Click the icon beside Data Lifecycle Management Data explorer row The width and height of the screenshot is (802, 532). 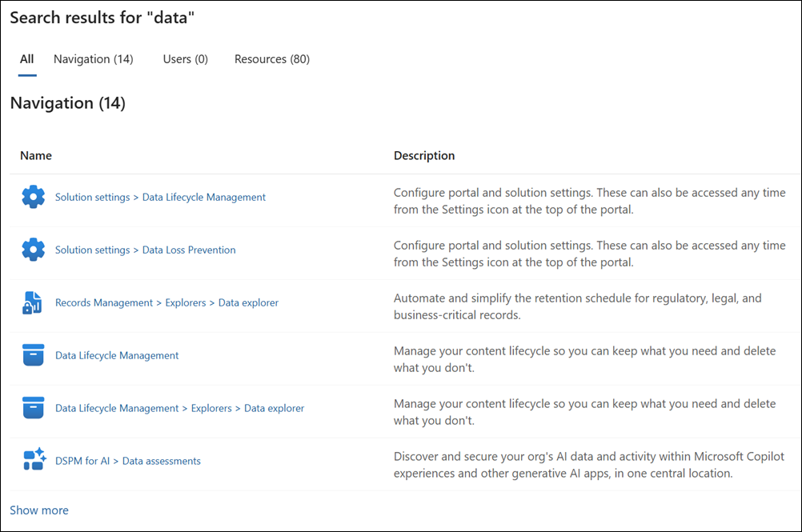pyautogui.click(x=33, y=408)
